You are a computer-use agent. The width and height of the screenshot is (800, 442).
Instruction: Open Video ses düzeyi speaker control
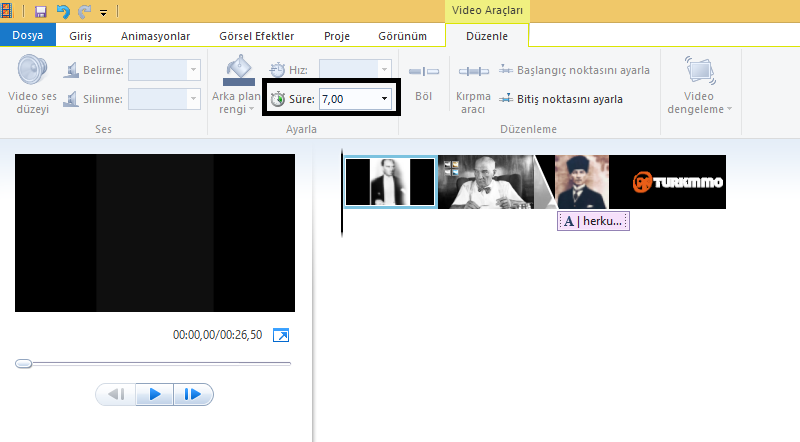32,84
